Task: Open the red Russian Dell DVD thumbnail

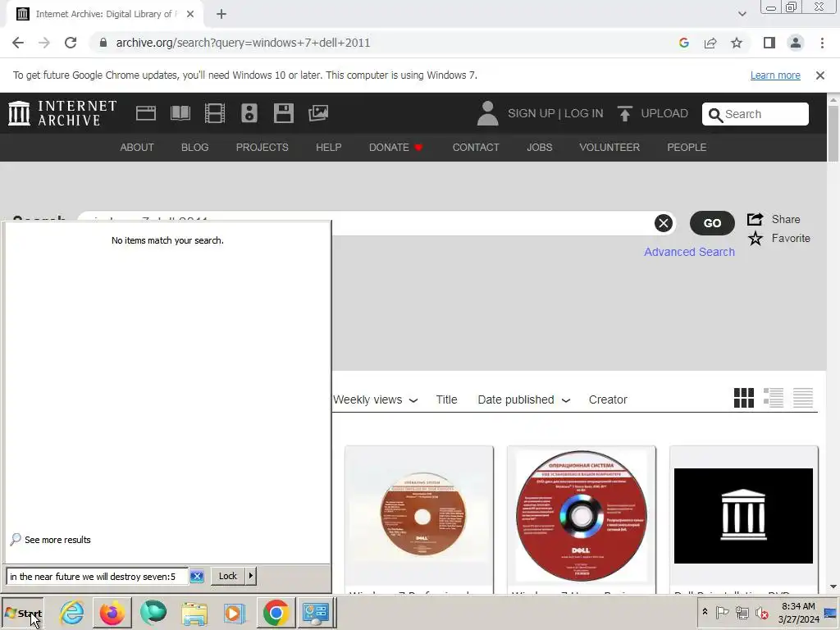Action: [582, 517]
